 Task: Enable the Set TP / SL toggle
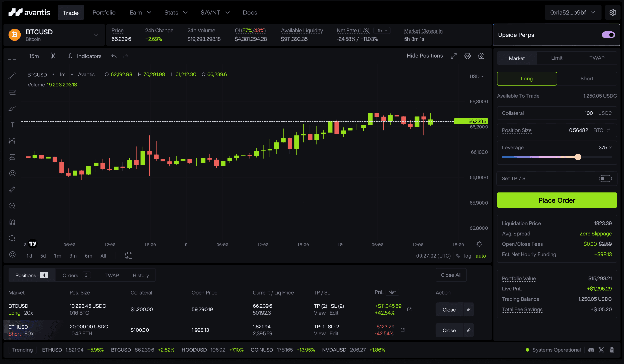605,179
